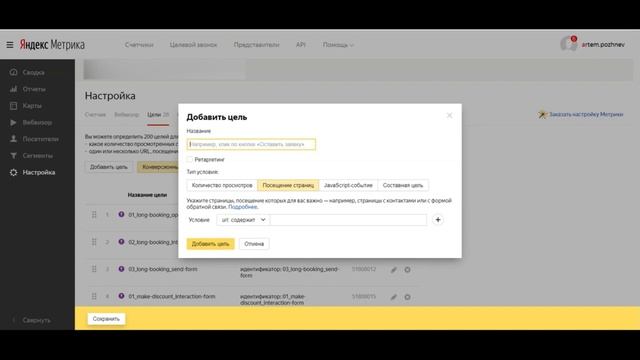Switch to the Счетчик settings tab
The image size is (640, 360).
pyautogui.click(x=95, y=115)
